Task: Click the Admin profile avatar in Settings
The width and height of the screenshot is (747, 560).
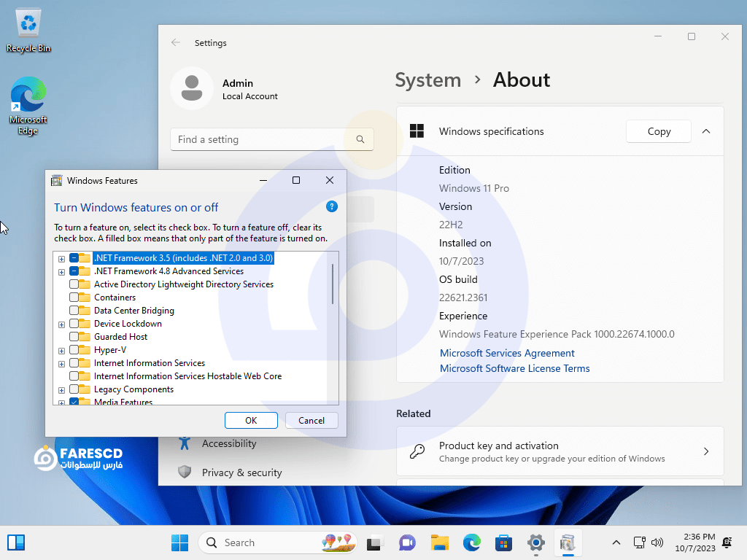Action: pos(192,88)
